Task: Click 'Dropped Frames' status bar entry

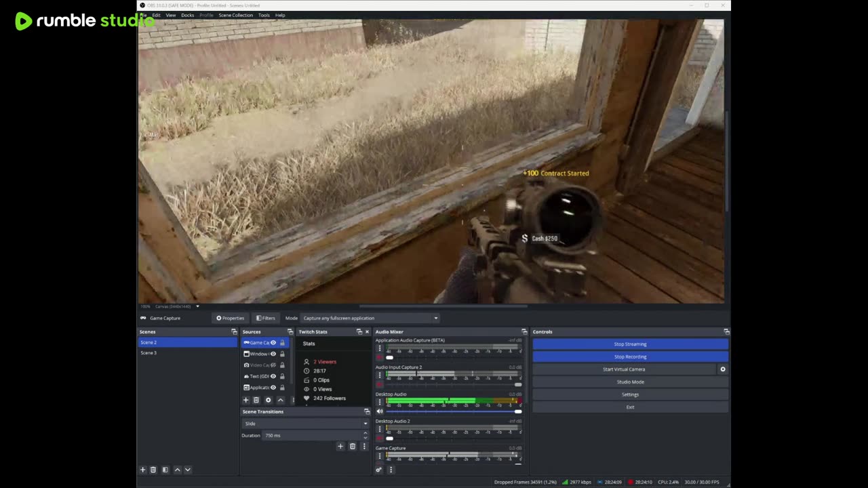Action: pyautogui.click(x=525, y=482)
